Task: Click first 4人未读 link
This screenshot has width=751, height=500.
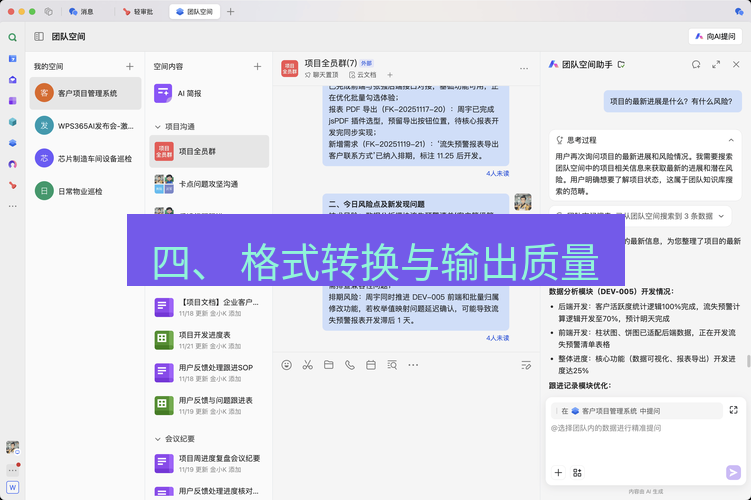Action: click(498, 173)
